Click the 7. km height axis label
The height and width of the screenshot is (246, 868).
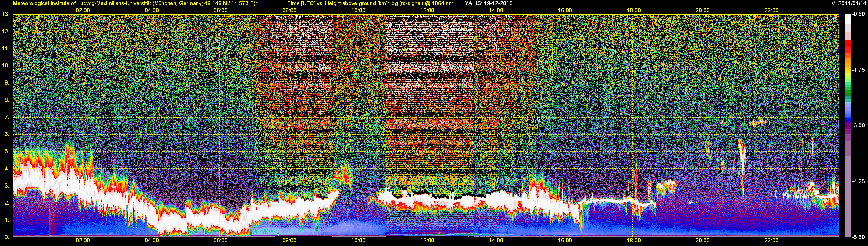click(x=7, y=117)
